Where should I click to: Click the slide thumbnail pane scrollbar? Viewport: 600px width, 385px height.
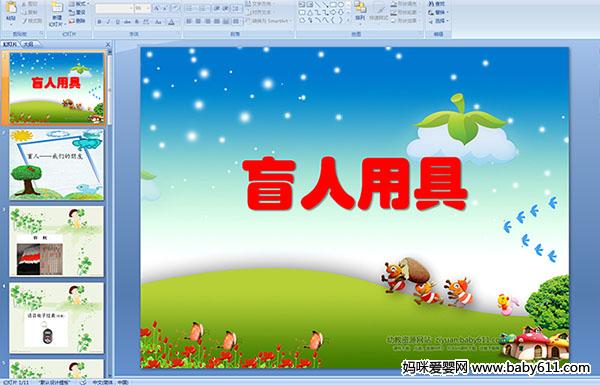coord(110,88)
